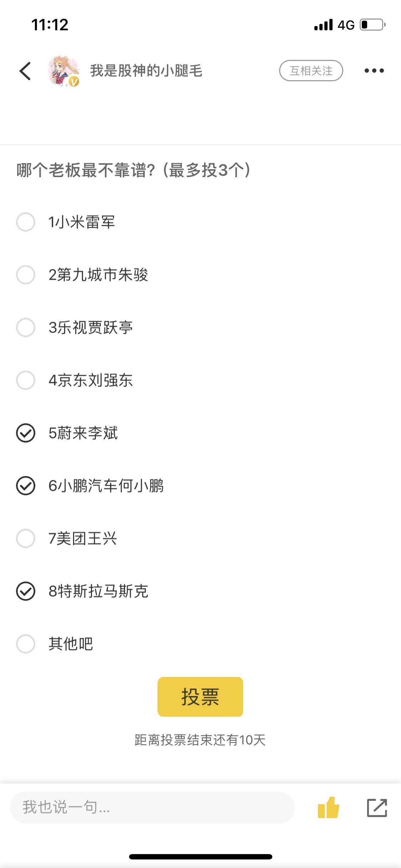This screenshot has height=868, width=401.
Task: Select the 7美团王兴 option
Action: (26, 538)
